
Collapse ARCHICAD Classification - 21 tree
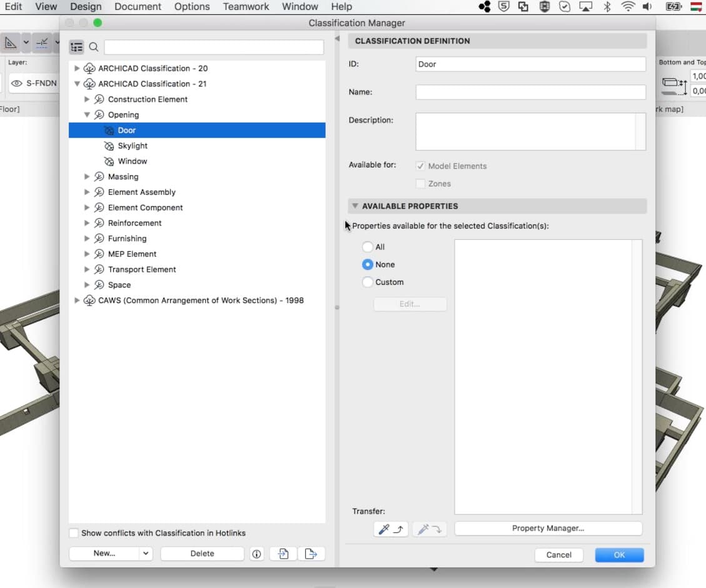(77, 84)
